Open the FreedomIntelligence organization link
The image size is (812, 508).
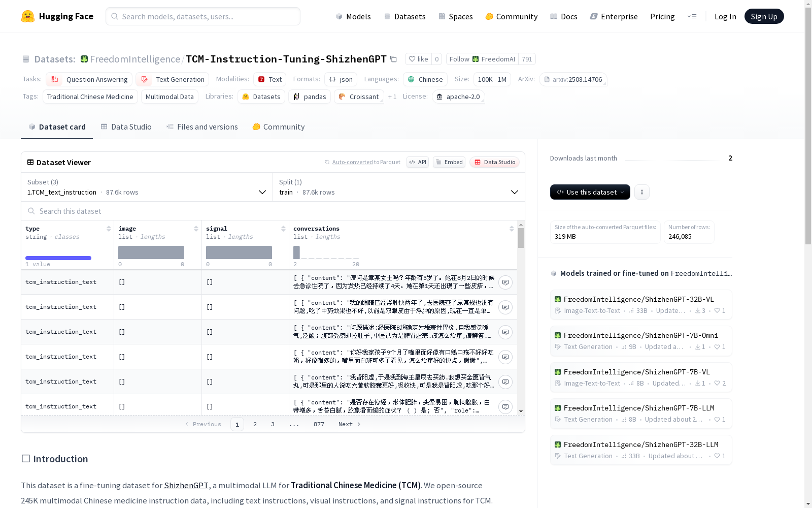(x=135, y=59)
